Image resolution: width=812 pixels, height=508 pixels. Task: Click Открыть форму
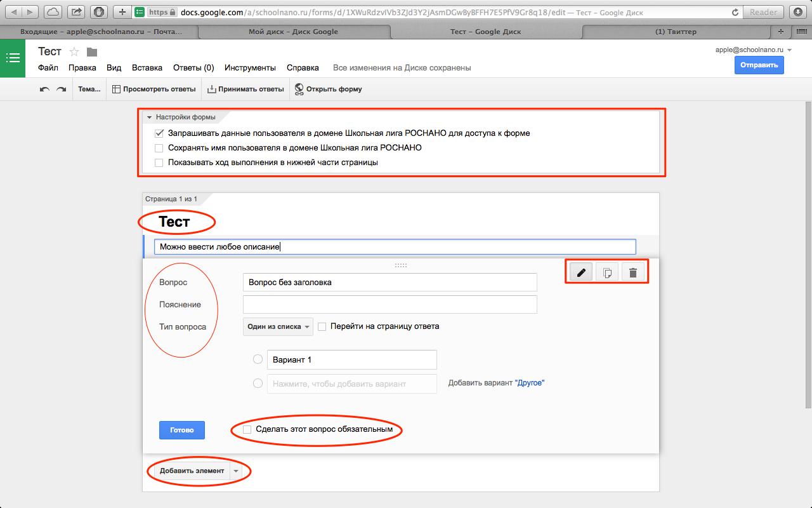coord(328,90)
